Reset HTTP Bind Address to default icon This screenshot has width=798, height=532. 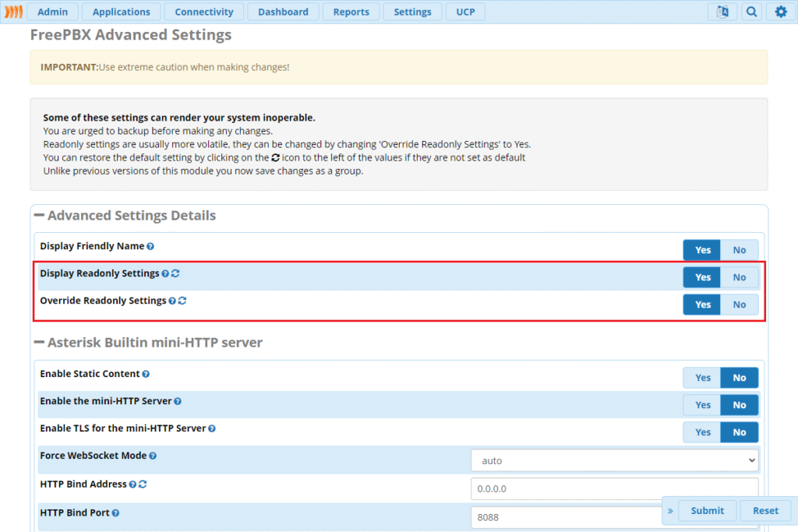click(143, 484)
